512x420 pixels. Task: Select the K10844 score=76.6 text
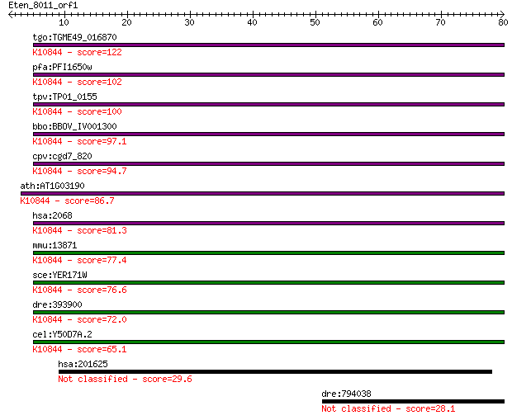point(79,290)
